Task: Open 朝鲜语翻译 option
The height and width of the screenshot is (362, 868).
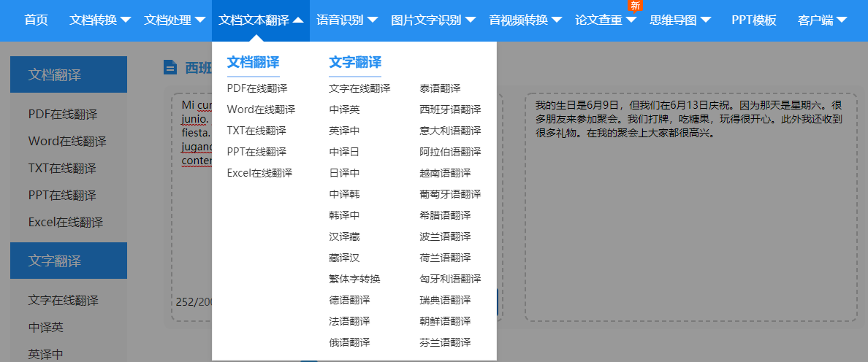Action: point(445,321)
